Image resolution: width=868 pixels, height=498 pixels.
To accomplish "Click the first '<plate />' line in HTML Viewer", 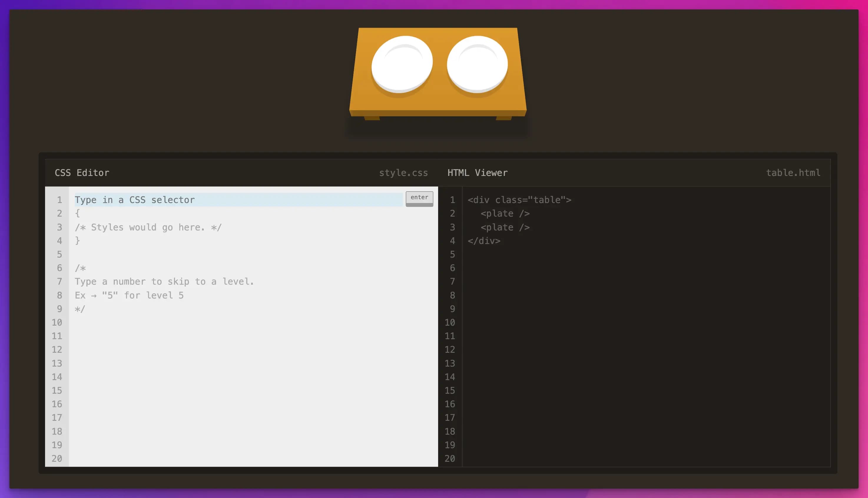I will 505,213.
